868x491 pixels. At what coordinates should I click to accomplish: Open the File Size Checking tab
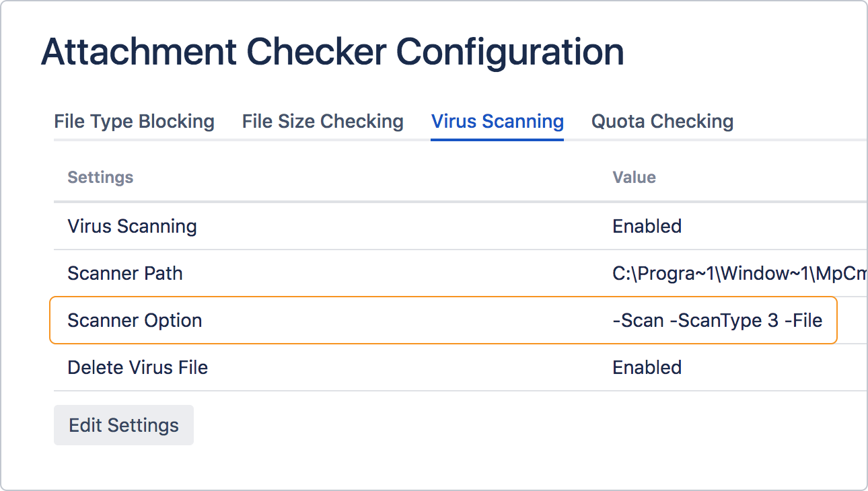coord(322,122)
